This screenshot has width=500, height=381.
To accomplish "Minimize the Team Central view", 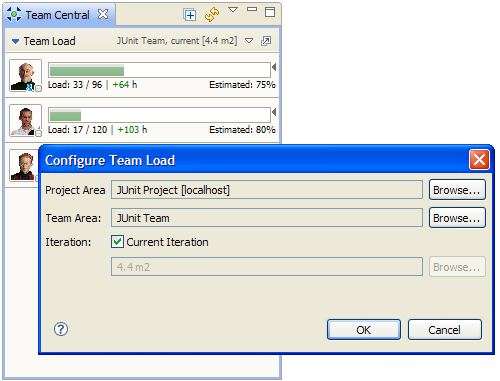I will click(252, 9).
